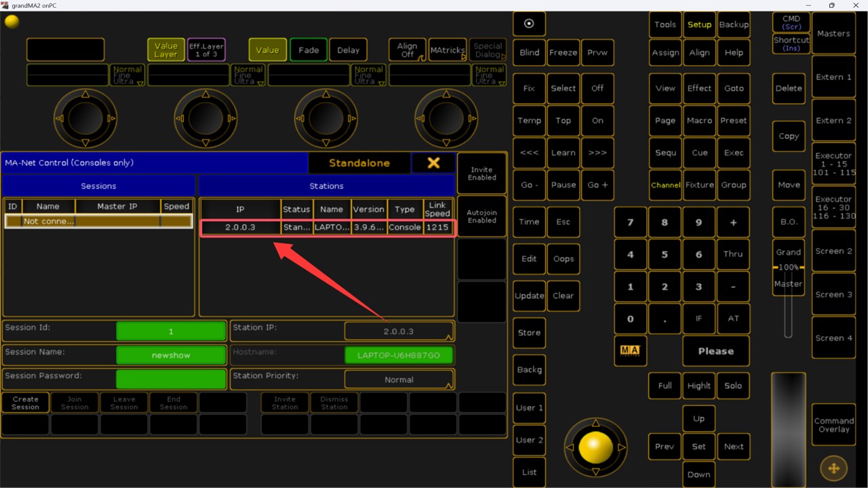This screenshot has width=868, height=488.
Task: Click the Session Name field
Action: [171, 355]
